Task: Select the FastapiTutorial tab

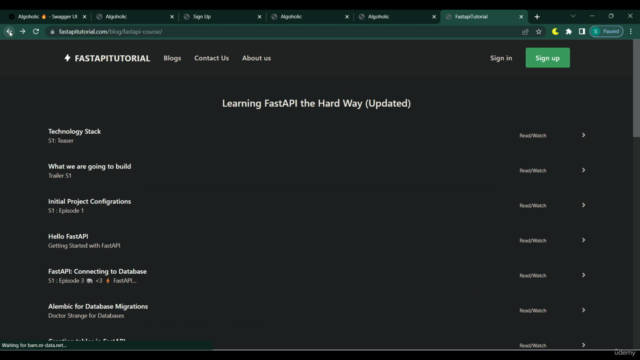Action: tap(484, 17)
